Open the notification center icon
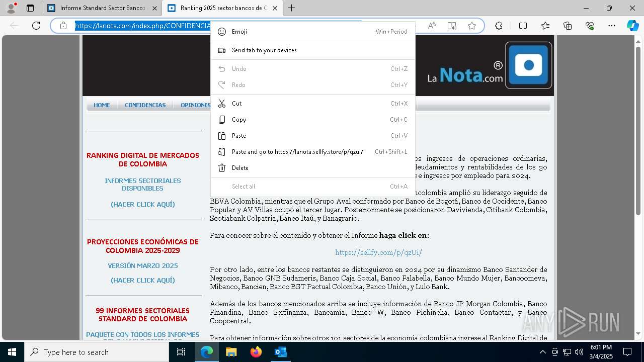The width and height of the screenshot is (644, 362). coord(627,352)
